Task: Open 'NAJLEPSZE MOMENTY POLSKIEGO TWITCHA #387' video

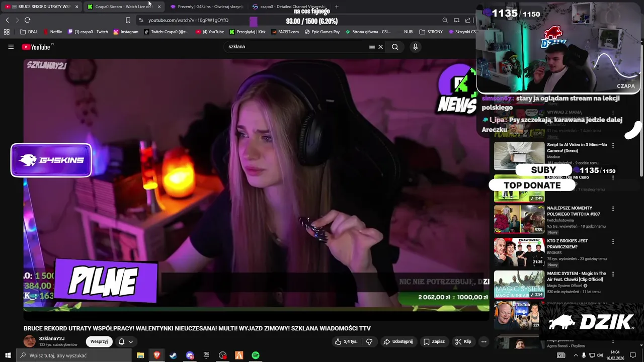Action: [573, 211]
